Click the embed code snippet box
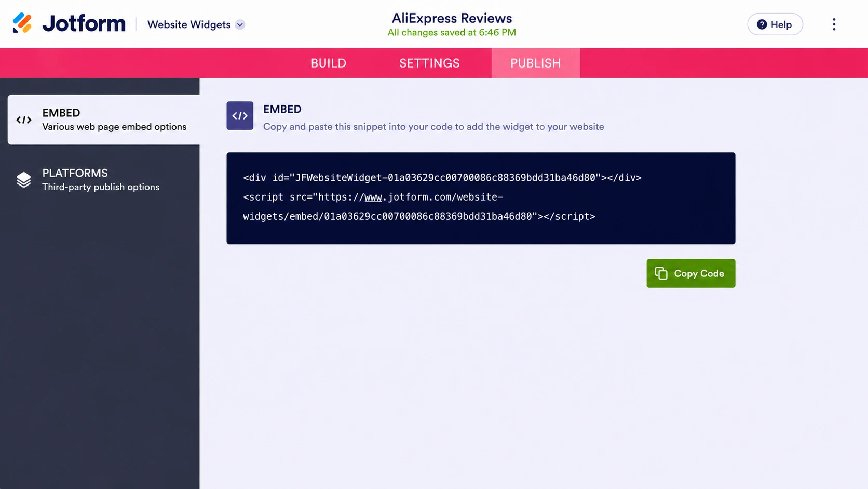This screenshot has width=868, height=489. click(x=481, y=198)
